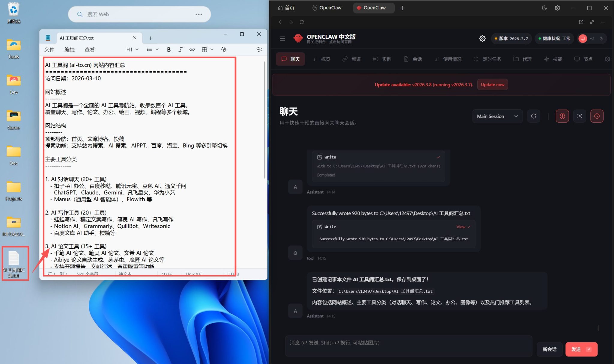Open the 技能 skills section
The height and width of the screenshot is (364, 614).
[x=556, y=59]
